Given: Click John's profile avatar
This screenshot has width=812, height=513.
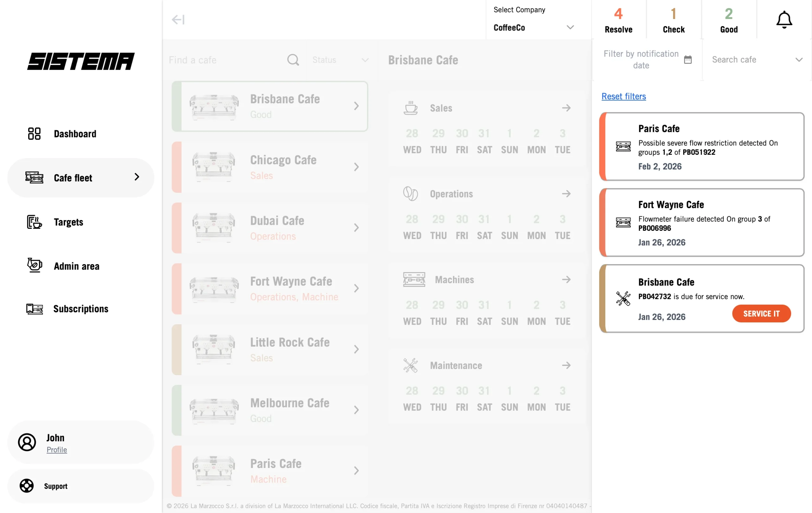Looking at the screenshot, I should [x=27, y=443].
